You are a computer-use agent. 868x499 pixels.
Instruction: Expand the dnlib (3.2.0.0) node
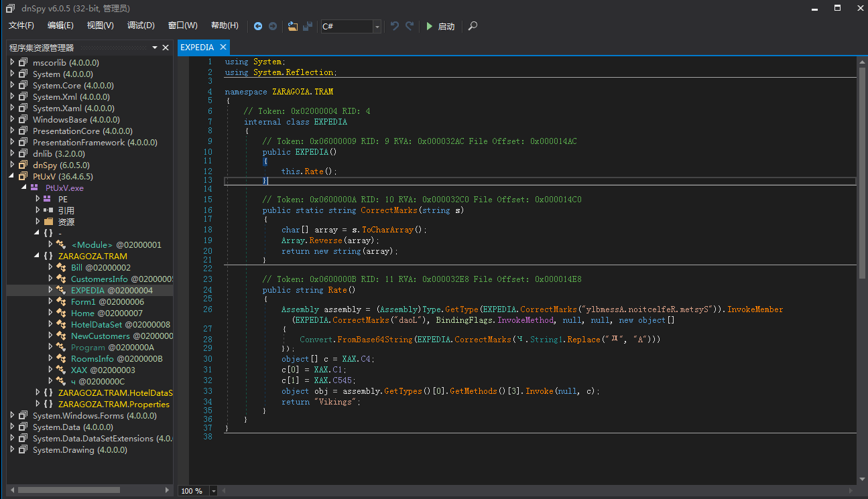coord(12,153)
